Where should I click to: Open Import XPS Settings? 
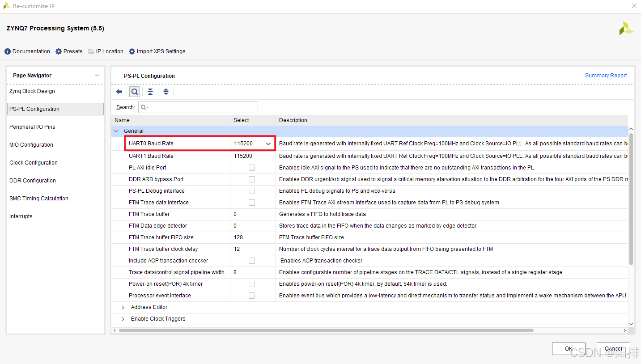coord(157,51)
